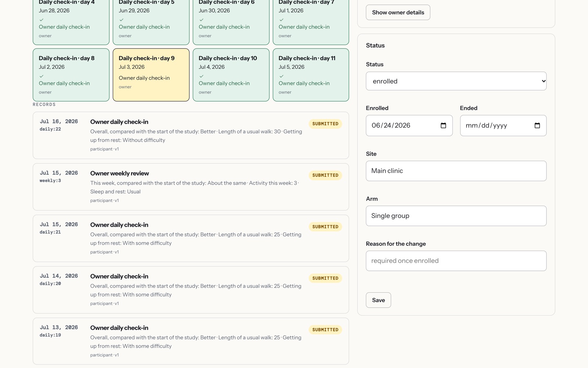Click 'Owner daily check-in' text on day 9 card
Screen dimensions: 588x368
[144, 78]
